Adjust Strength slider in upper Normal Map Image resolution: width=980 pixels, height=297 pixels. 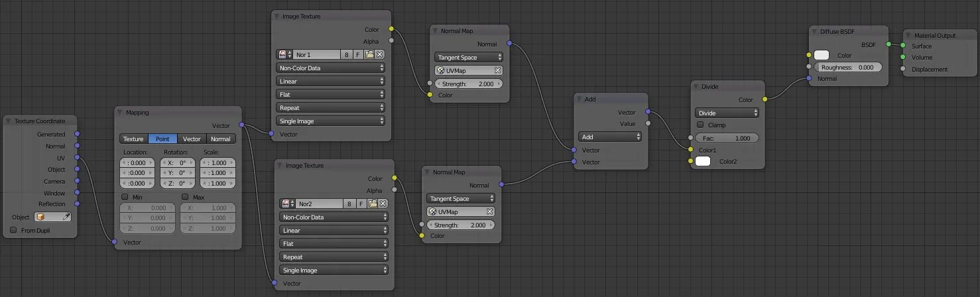(469, 84)
